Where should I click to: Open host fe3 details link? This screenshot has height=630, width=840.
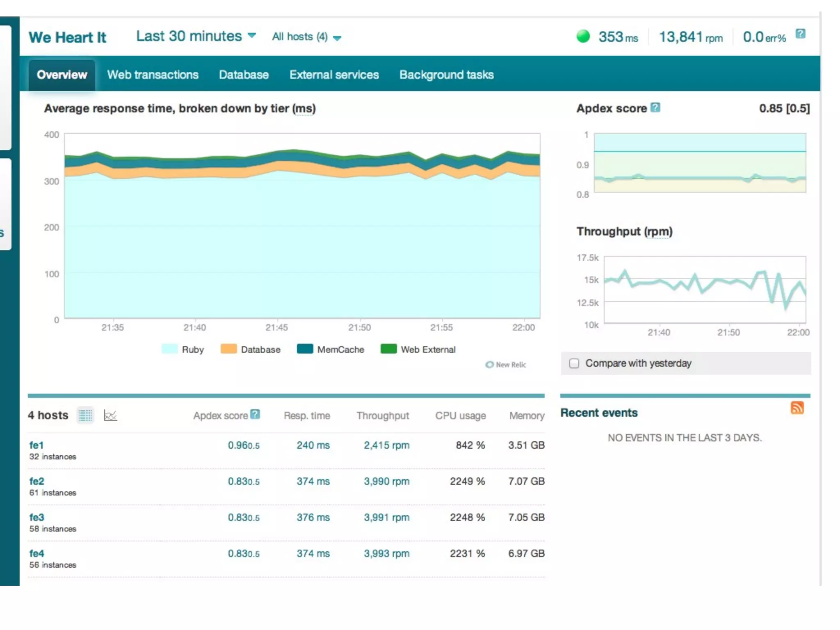(x=37, y=517)
